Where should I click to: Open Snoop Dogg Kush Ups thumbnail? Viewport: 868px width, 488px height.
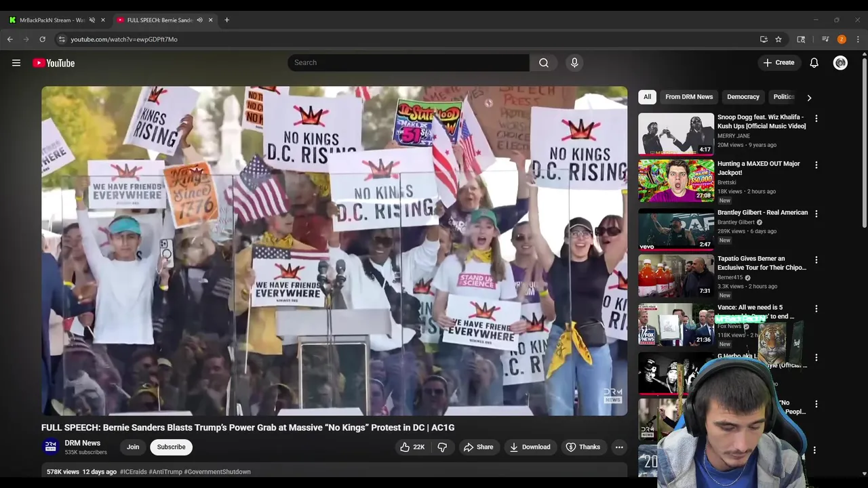[x=676, y=134]
